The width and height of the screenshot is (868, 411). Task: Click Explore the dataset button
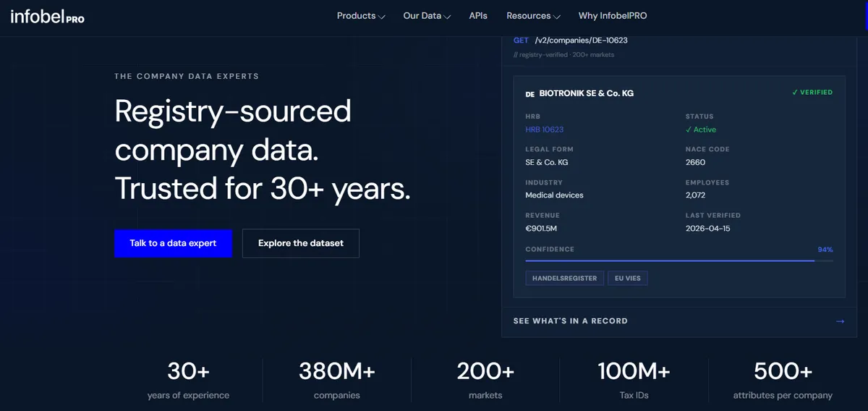point(301,243)
